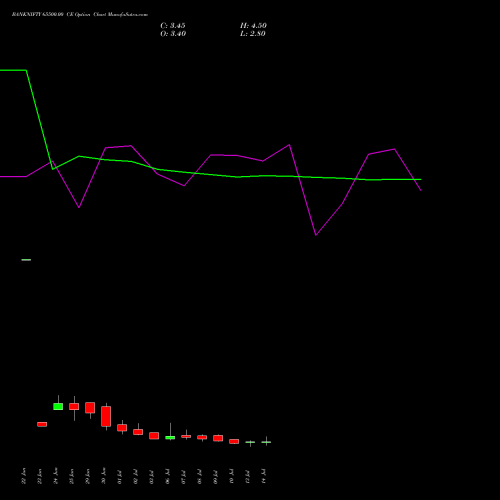The width and height of the screenshot is (500, 500).
Task: Click the right end of the green line
Action: pos(421,179)
